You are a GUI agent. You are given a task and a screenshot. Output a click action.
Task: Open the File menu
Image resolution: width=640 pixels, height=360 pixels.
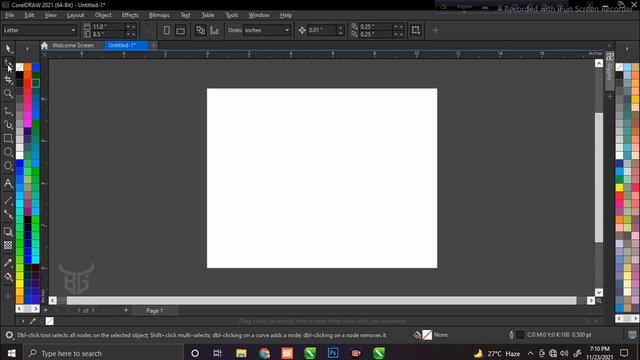[9, 15]
